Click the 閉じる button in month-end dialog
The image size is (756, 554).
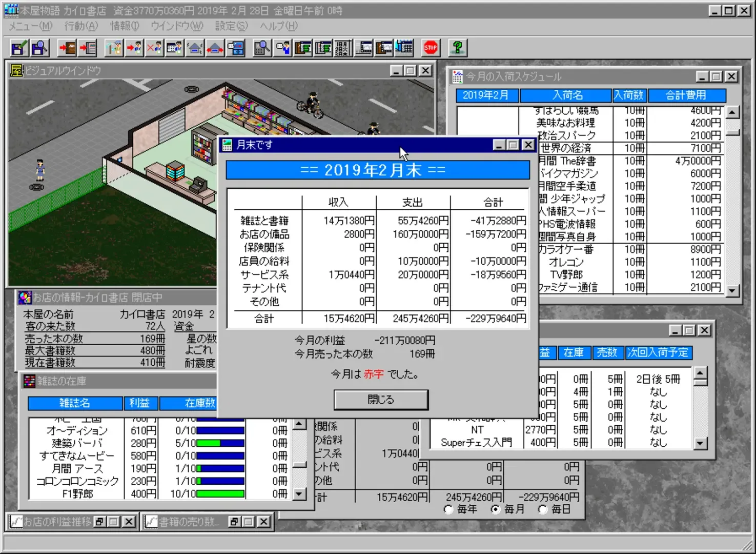click(381, 400)
